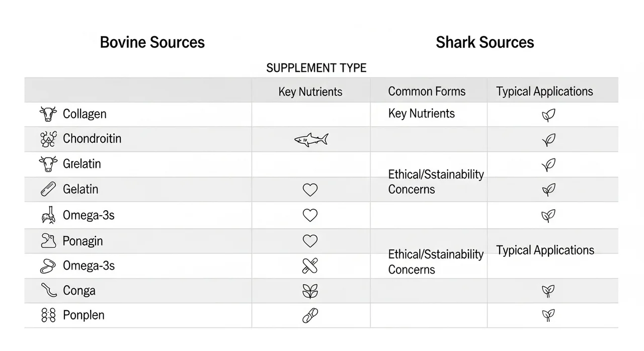Click the heart icon in the Gelatin row
The image size is (644, 351).
coord(310,190)
